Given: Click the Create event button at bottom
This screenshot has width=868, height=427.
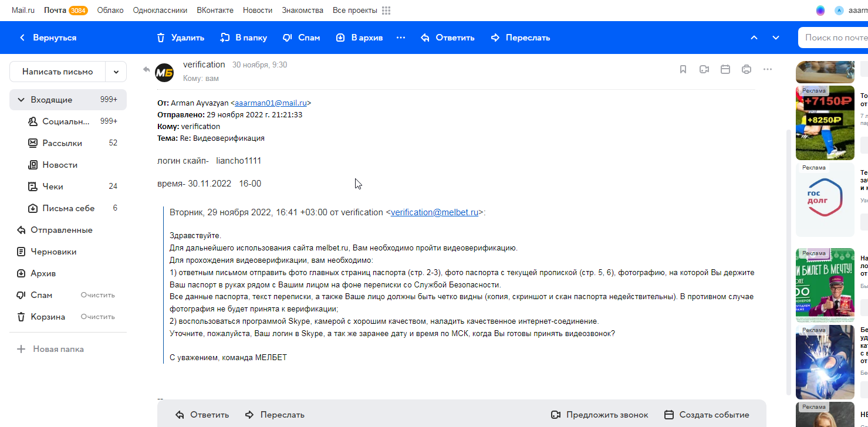Looking at the screenshot, I should pyautogui.click(x=707, y=415).
